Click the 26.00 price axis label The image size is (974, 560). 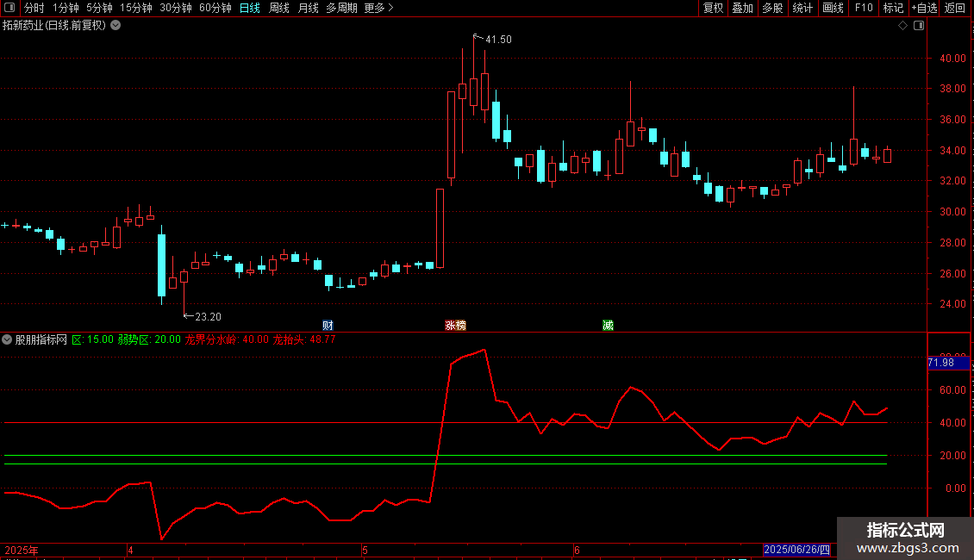(952, 273)
